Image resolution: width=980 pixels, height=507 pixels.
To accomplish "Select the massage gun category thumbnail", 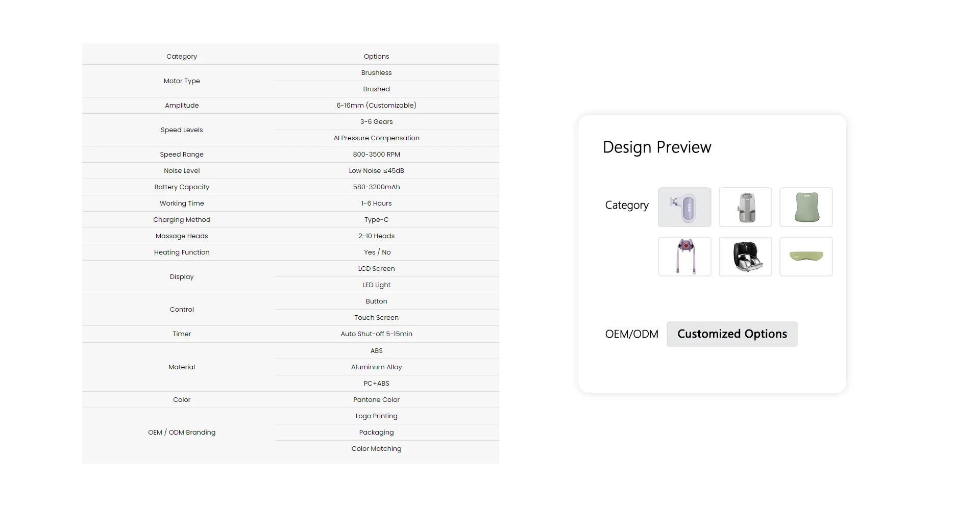I will (x=684, y=207).
